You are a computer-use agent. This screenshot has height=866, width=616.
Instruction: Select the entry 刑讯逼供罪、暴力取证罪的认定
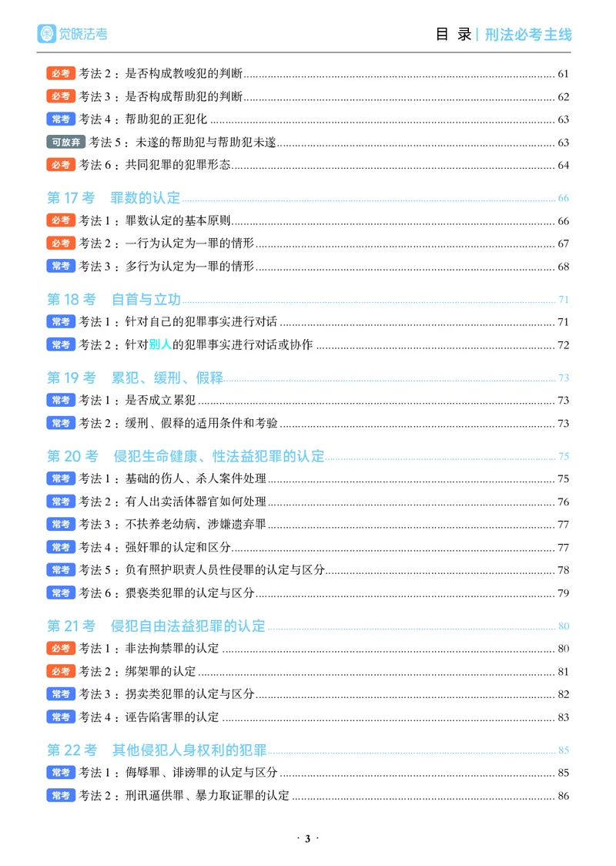click(x=207, y=796)
